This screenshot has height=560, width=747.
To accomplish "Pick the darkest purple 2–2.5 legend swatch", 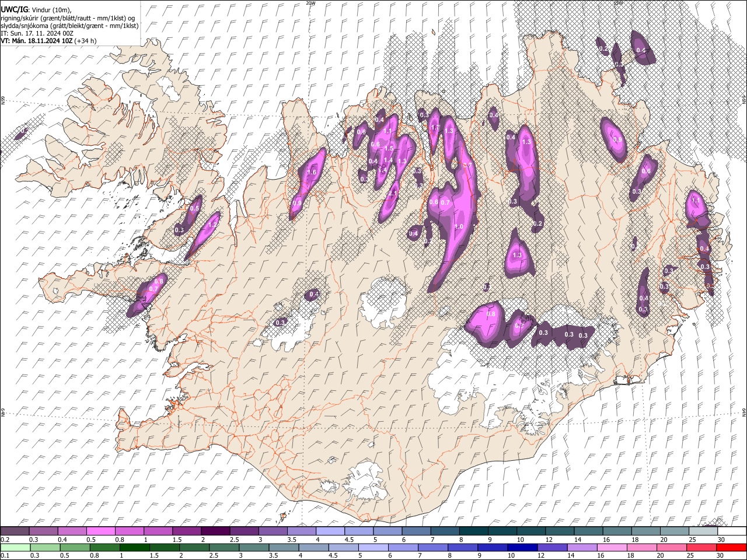I will coord(215,531).
